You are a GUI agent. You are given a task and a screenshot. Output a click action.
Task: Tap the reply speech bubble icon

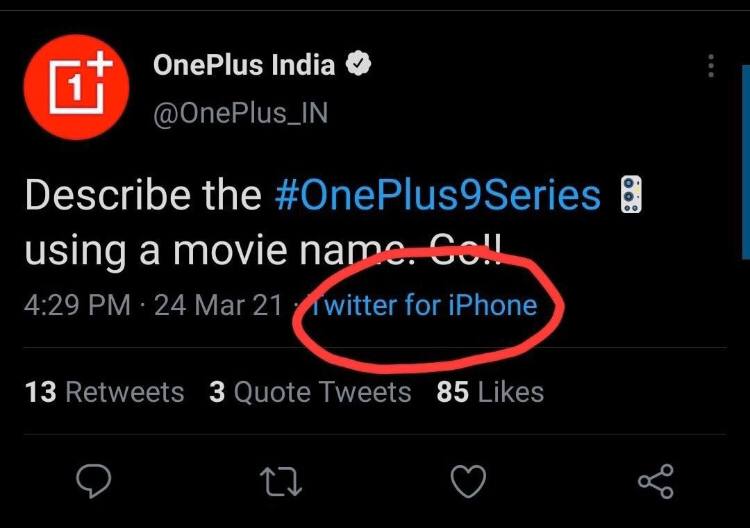click(x=93, y=482)
